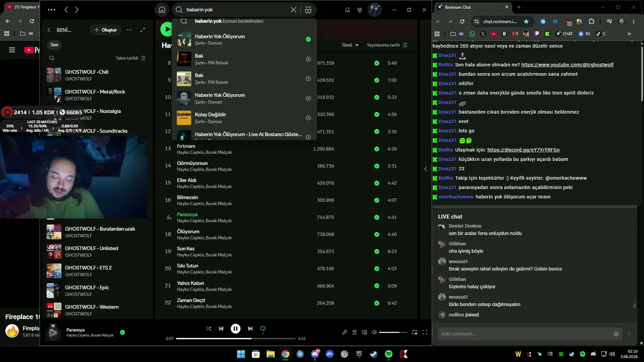Open Spotify from the Windows taskbar

click(388, 354)
